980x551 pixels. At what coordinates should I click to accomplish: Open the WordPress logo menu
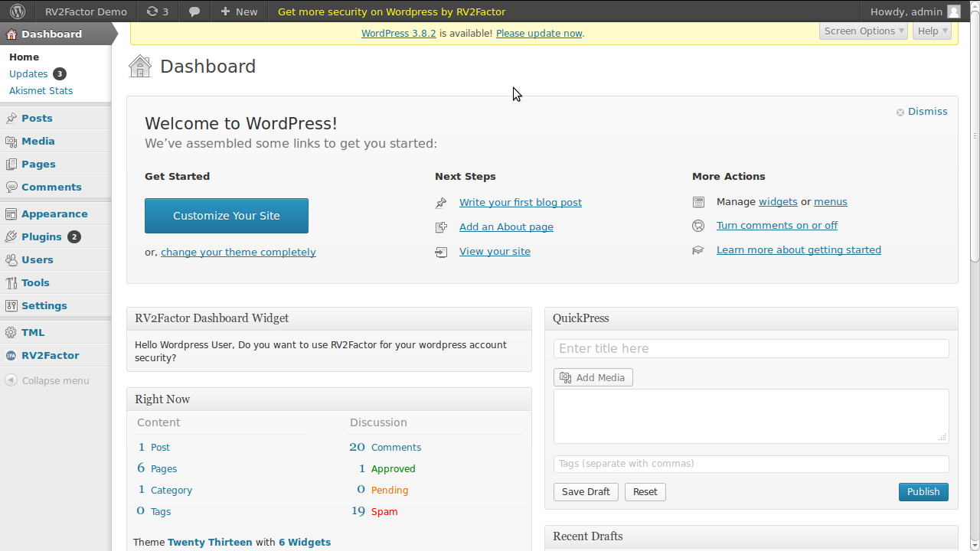(x=18, y=11)
